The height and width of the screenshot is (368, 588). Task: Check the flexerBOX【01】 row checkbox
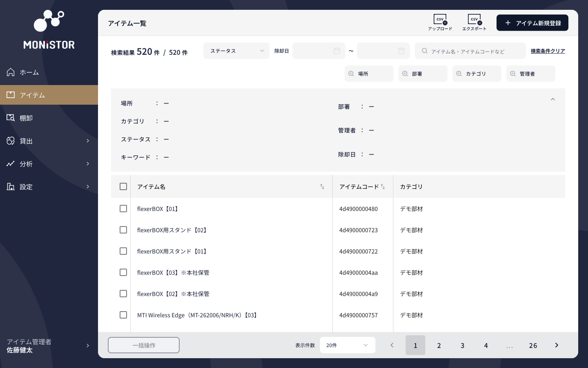[x=123, y=209]
